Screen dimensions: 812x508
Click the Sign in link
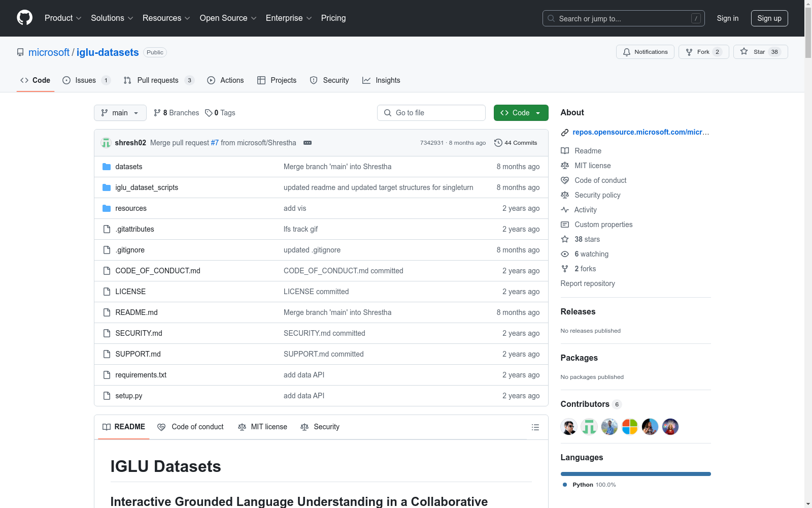click(728, 18)
